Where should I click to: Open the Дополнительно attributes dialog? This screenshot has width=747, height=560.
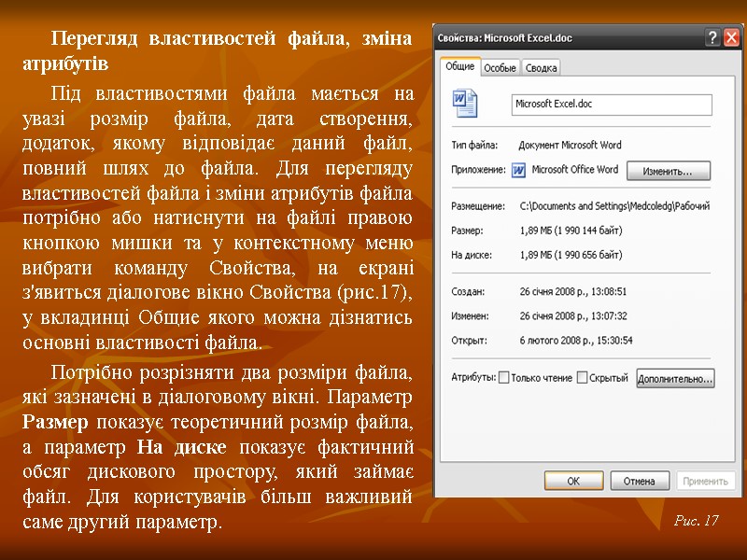[x=674, y=377]
